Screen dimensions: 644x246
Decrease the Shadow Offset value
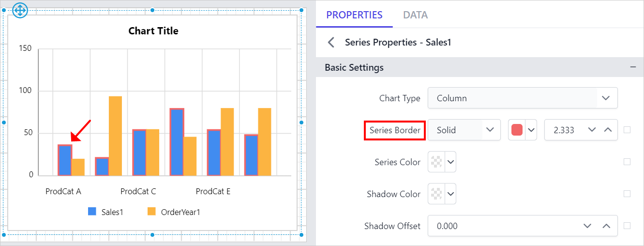pos(587,226)
